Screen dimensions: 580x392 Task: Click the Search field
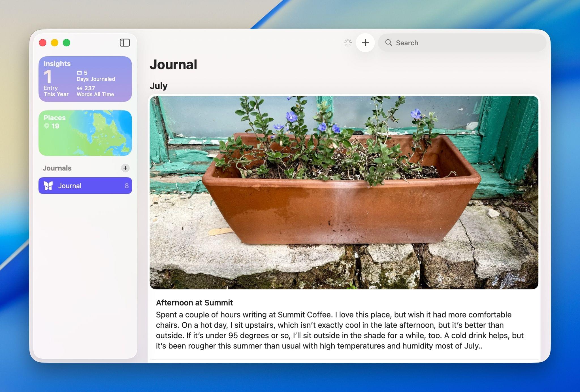point(462,43)
